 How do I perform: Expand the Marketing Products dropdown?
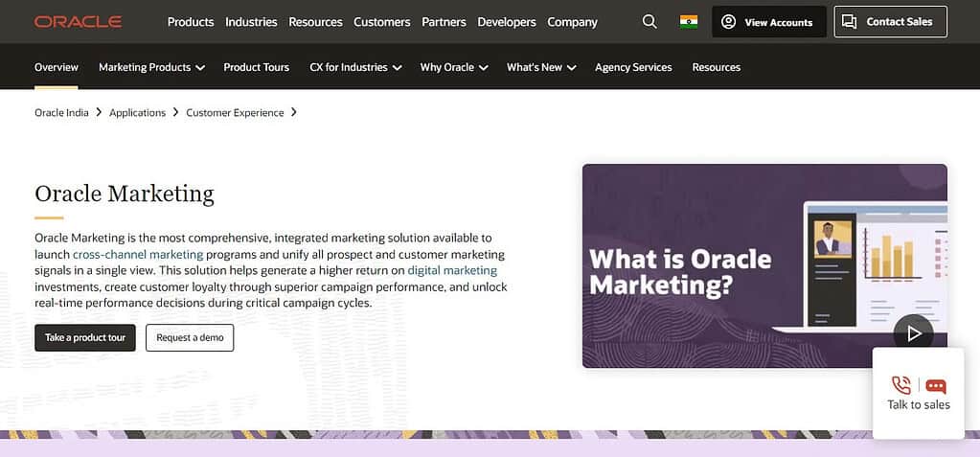point(152,67)
